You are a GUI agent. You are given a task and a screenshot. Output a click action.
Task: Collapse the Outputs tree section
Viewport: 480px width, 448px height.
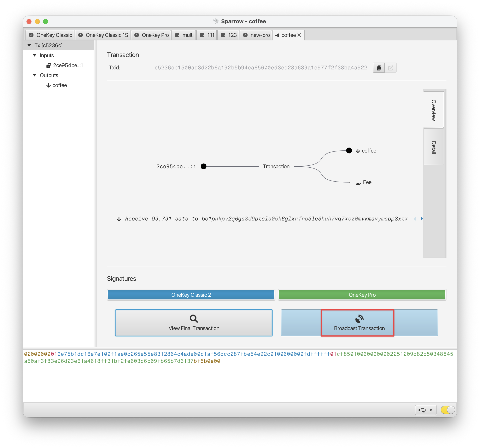[35, 75]
